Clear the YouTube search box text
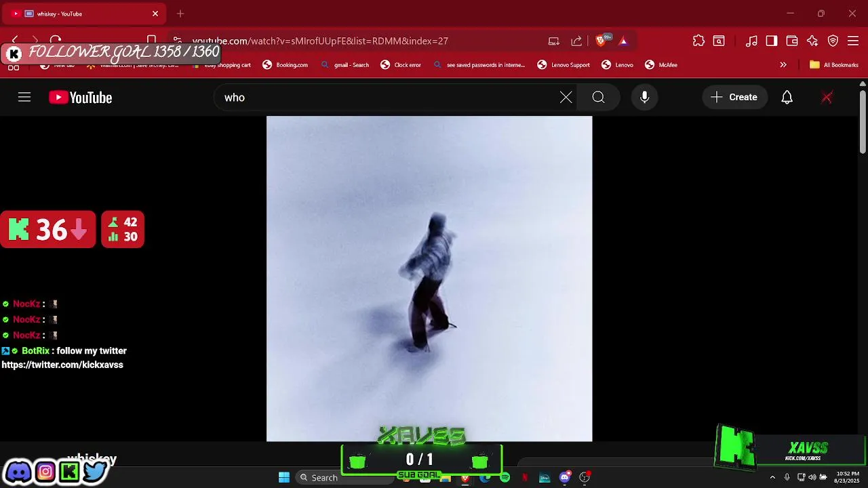Image resolution: width=868 pixels, height=488 pixels. (566, 98)
